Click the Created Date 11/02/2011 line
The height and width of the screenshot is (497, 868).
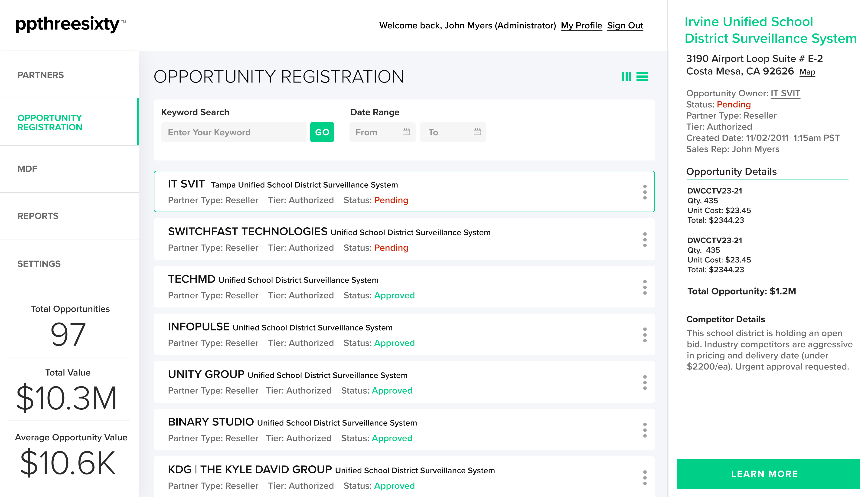pos(763,138)
